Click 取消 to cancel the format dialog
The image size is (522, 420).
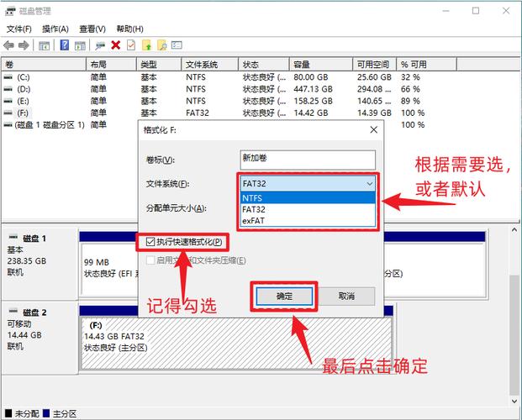[x=346, y=297]
